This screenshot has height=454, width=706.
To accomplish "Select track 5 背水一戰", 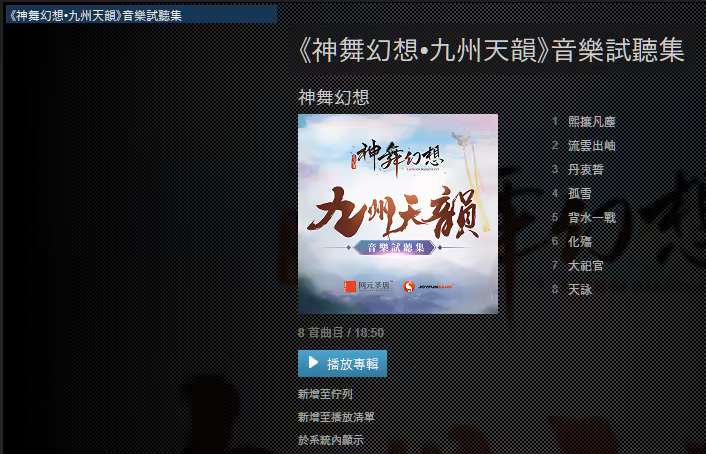I will (592, 218).
